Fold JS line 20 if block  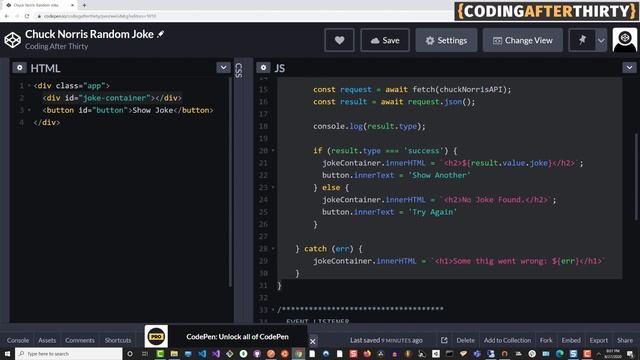tap(273, 151)
